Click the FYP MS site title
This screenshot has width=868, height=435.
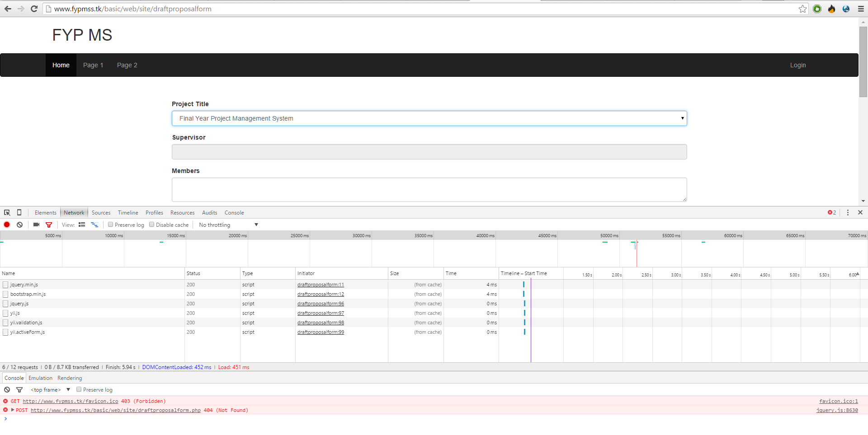pos(82,35)
